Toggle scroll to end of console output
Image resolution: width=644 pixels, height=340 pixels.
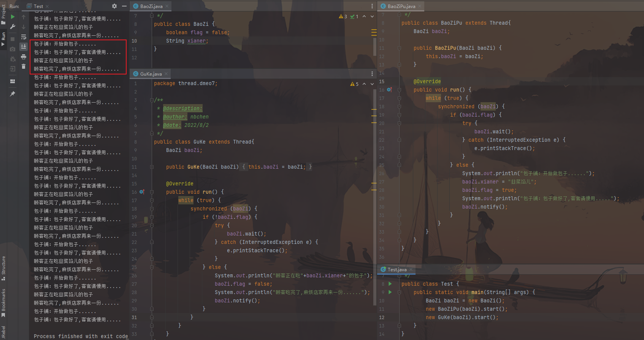click(x=24, y=46)
